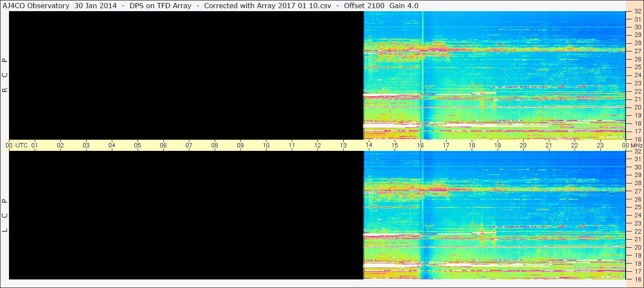Click the 03 hour tick label

(x=86, y=145)
